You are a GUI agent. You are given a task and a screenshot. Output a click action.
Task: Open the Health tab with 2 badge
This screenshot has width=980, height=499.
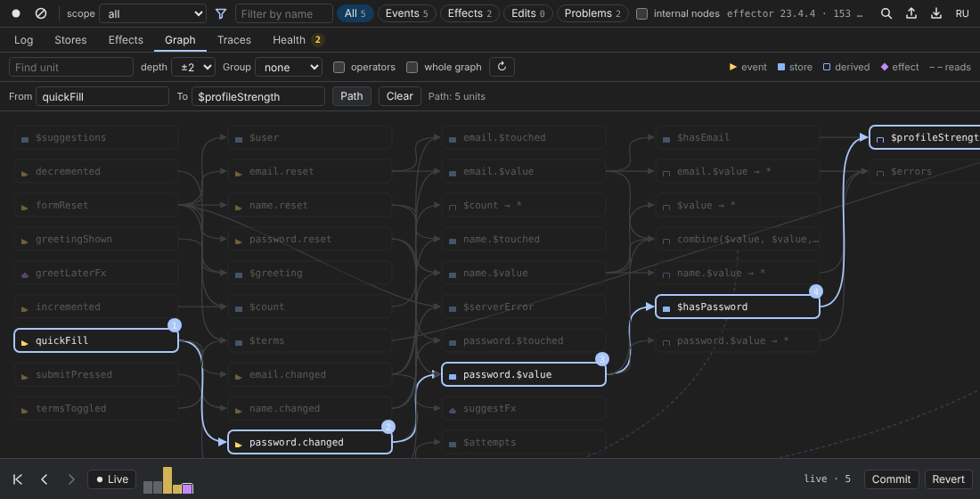298,39
